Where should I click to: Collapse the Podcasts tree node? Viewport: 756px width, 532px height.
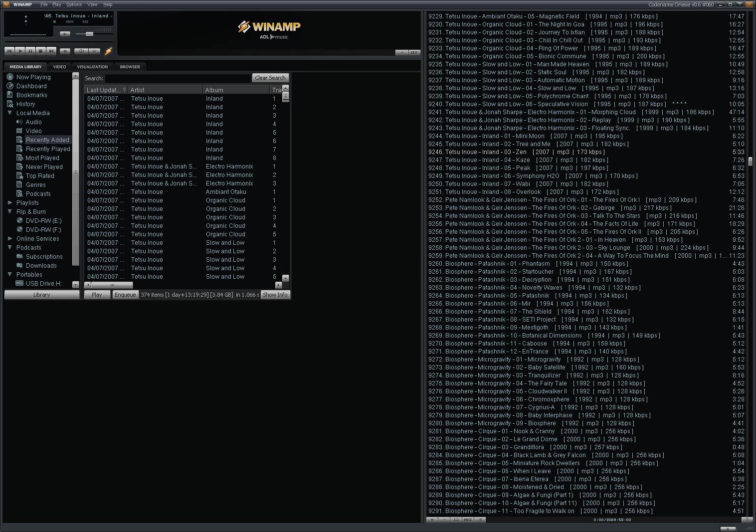pos(9,248)
